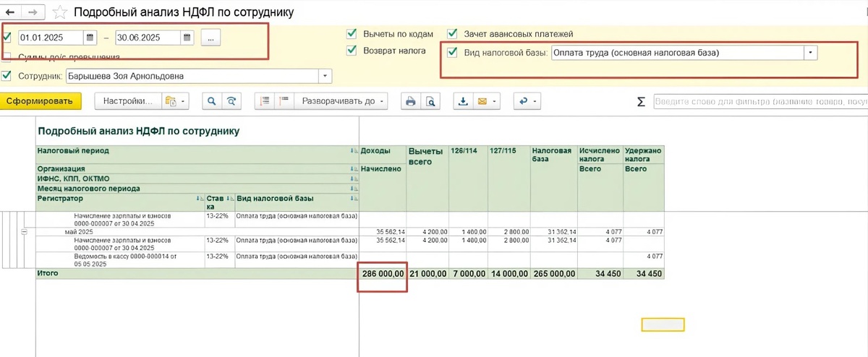Open dropdown arrow next to report variants icon
This screenshot has width=868, height=357.
point(183,101)
